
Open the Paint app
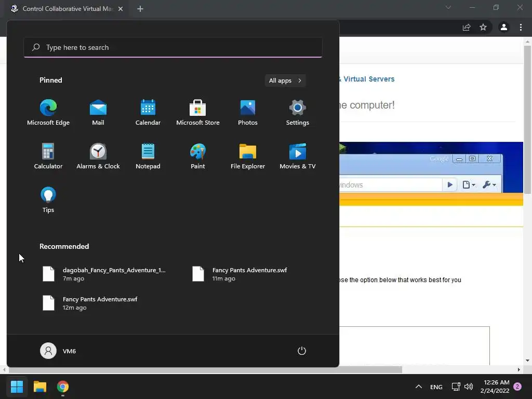click(198, 156)
